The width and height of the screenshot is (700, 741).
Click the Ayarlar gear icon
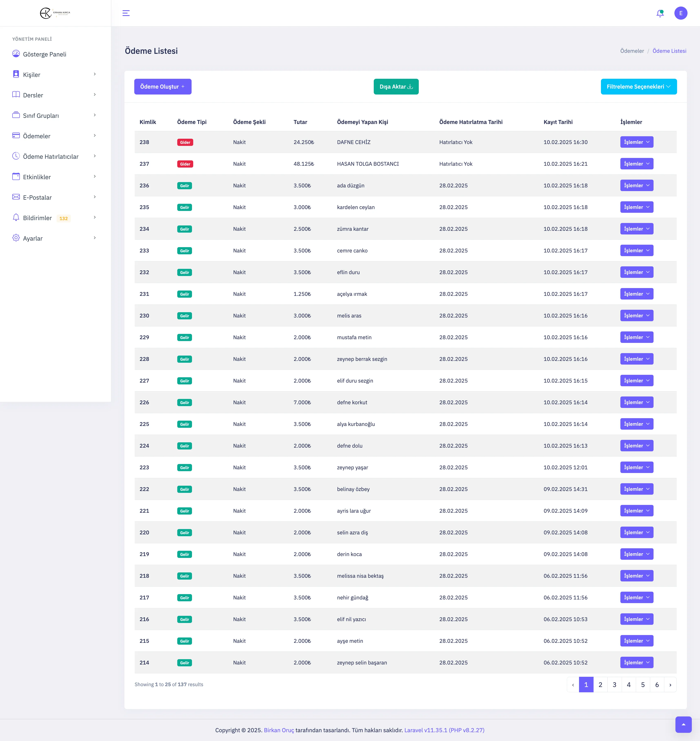coord(16,238)
